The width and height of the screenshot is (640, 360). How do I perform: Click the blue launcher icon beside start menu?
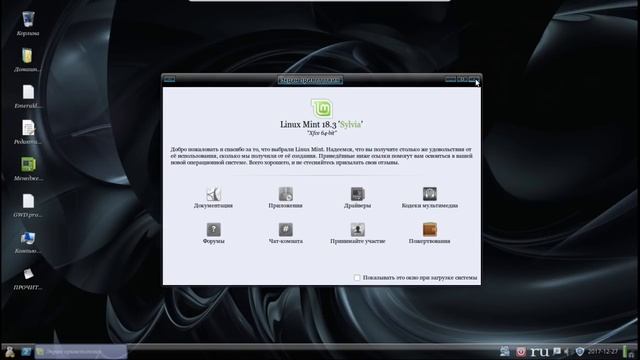[27, 351]
